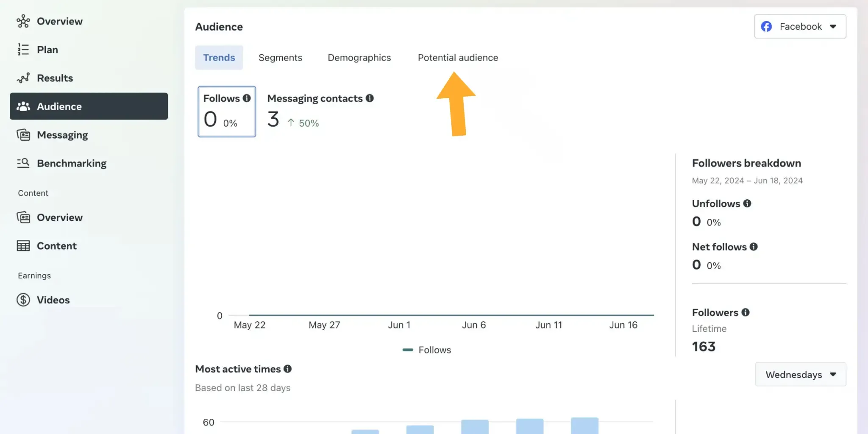This screenshot has height=434, width=868.
Task: Open Results in the sidebar
Action: coord(55,78)
